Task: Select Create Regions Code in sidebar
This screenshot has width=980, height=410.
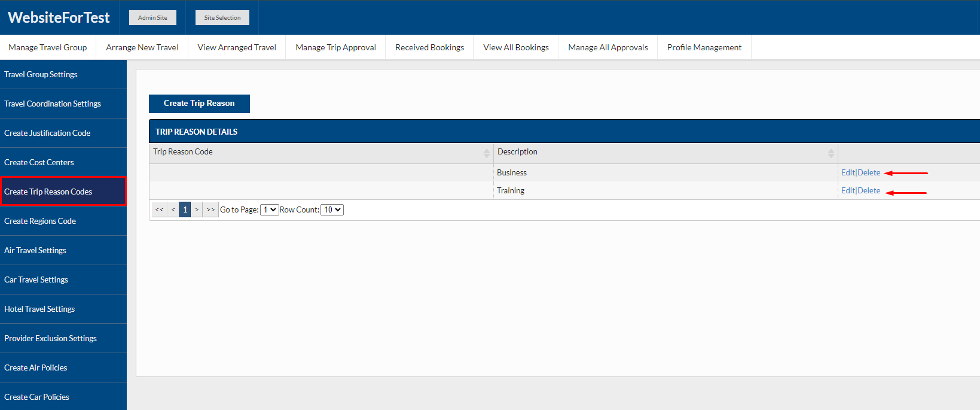Action: (x=63, y=221)
